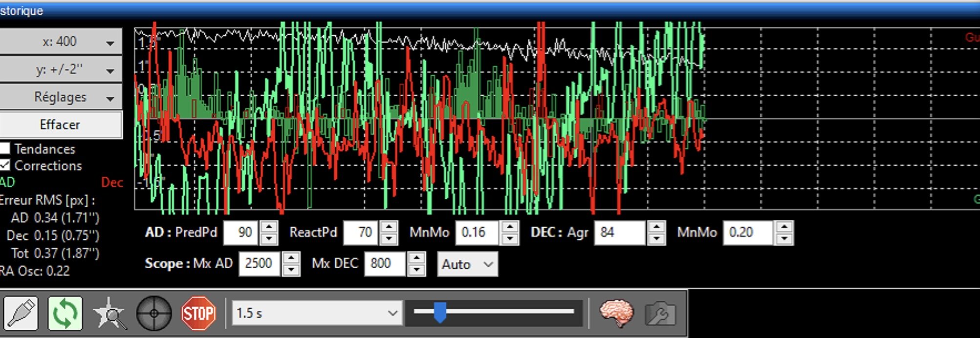
Task: Expand the 1.5 s exposure dropdown
Action: [x=317, y=313]
